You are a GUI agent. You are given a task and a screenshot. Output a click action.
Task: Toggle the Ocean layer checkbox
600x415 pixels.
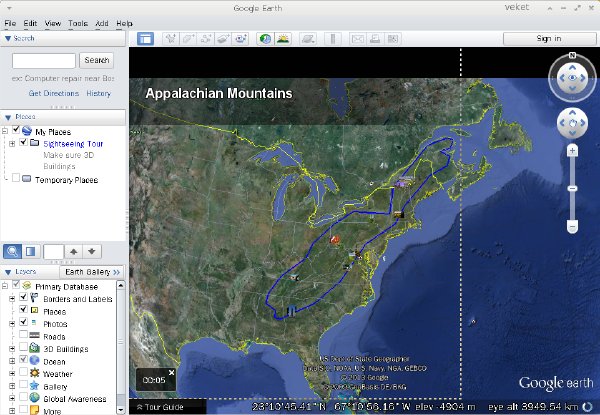coord(23,359)
